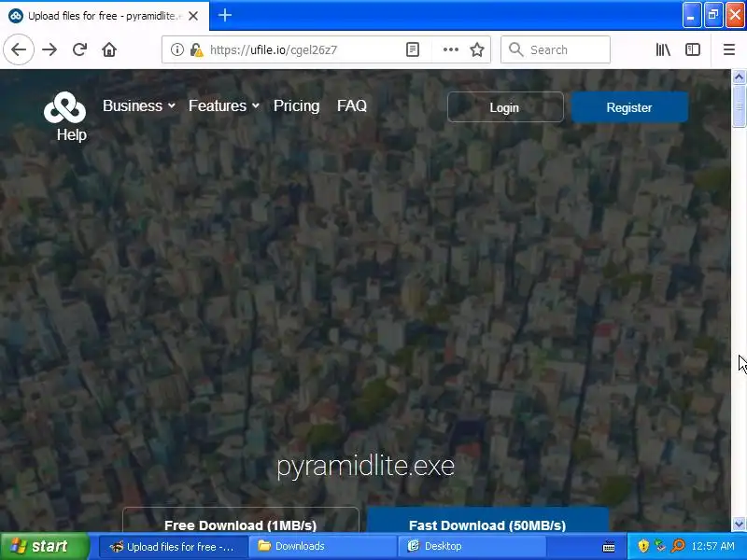The width and height of the screenshot is (747, 560).
Task: Click the padlock warning icon
Action: click(x=196, y=49)
